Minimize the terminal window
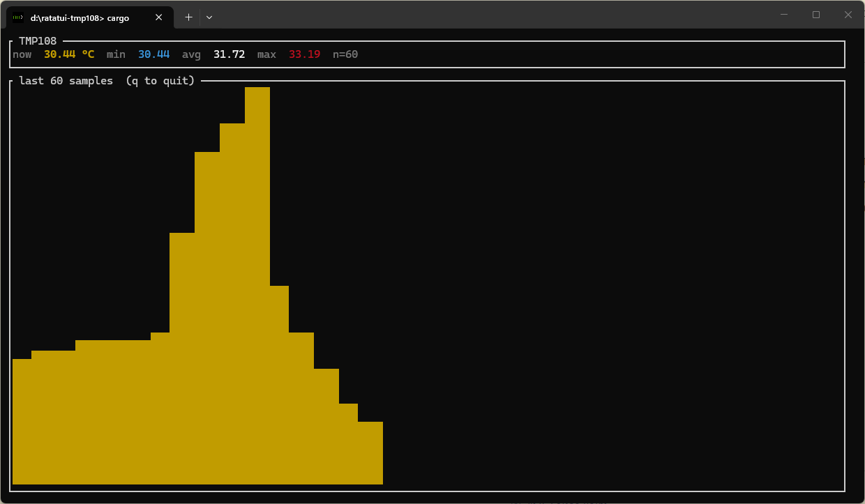This screenshot has height=504, width=865. [x=785, y=15]
